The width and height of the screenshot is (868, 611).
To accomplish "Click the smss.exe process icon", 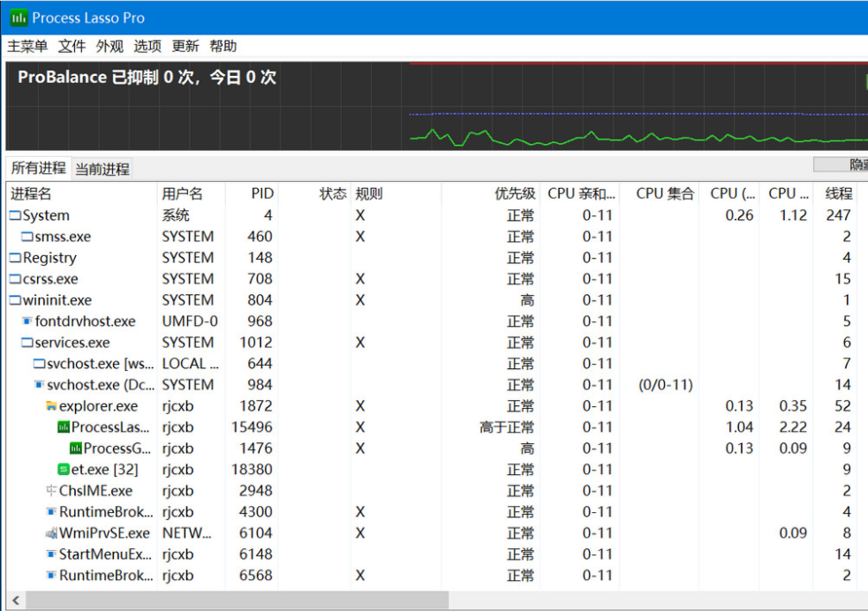I will click(27, 237).
